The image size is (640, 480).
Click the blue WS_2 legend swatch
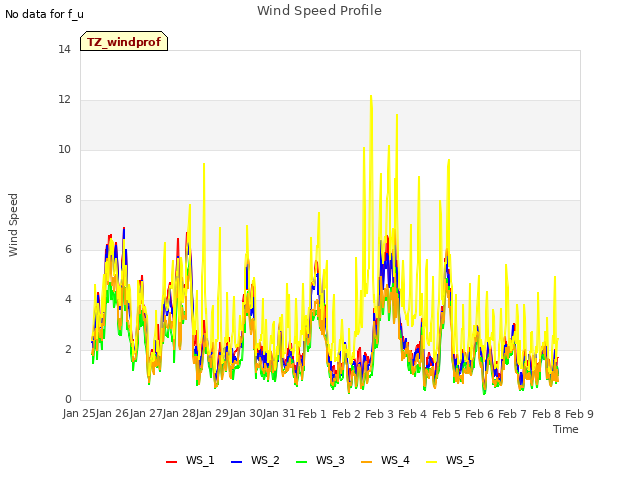[237, 462]
